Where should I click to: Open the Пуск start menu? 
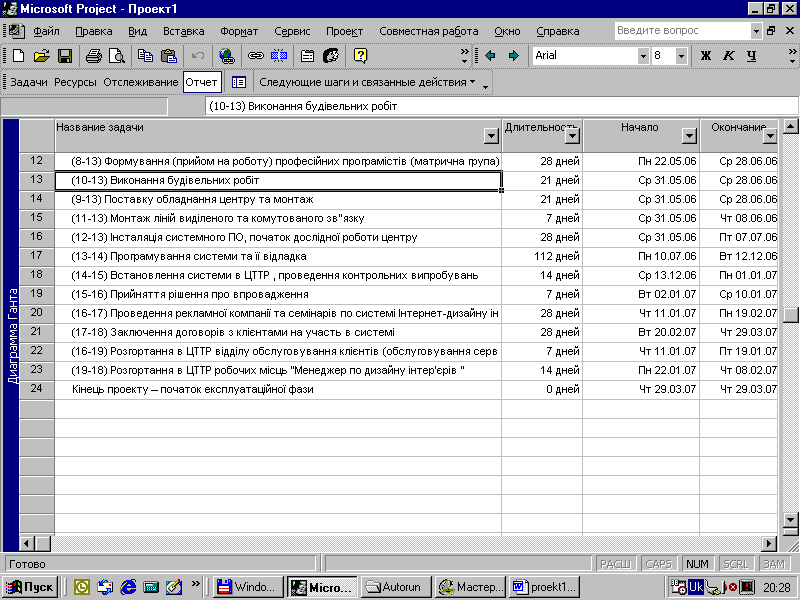(31, 587)
